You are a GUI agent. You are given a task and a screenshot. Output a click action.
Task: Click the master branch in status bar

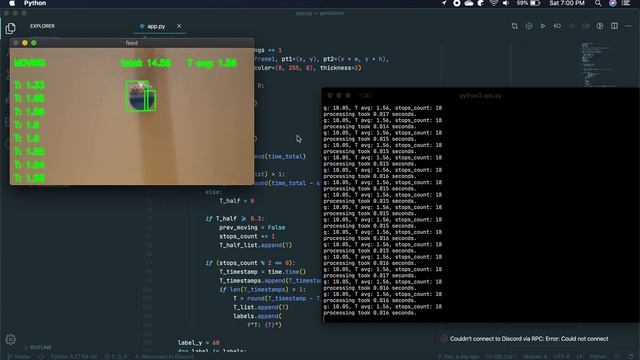click(x=19, y=357)
